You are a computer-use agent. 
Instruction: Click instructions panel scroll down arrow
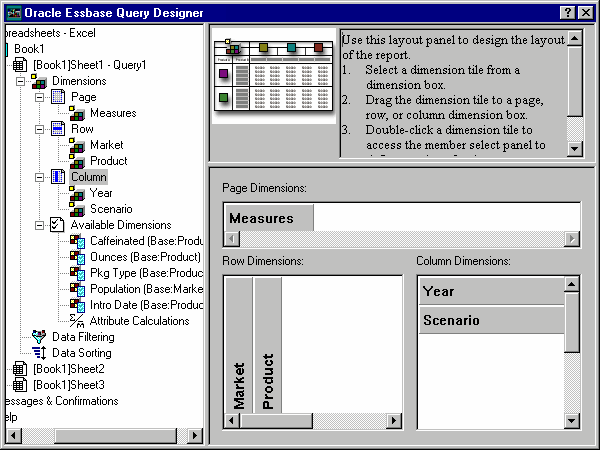(575, 148)
